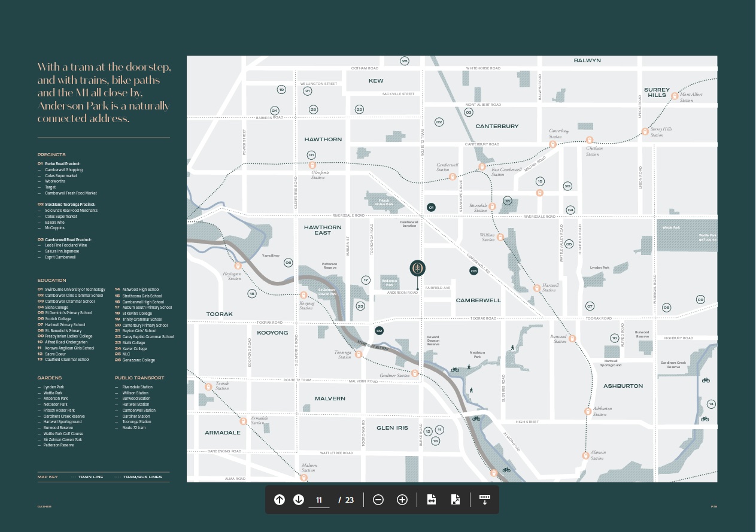Click the zoom out minus button
756x532 pixels.
pyautogui.click(x=378, y=500)
